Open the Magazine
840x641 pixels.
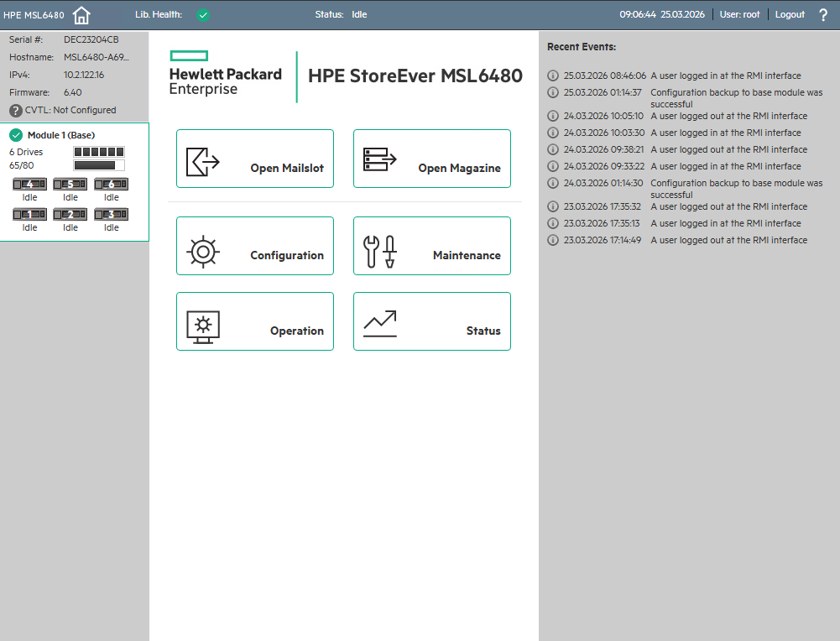tap(431, 159)
